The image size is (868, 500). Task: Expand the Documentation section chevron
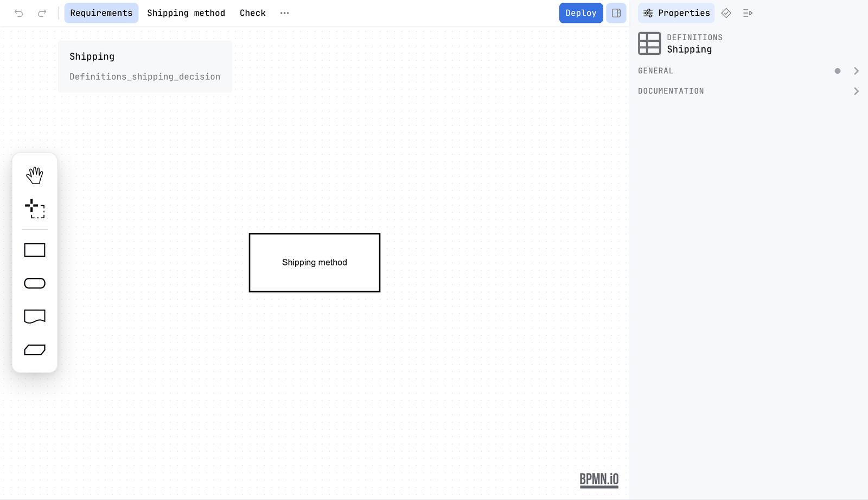(856, 91)
